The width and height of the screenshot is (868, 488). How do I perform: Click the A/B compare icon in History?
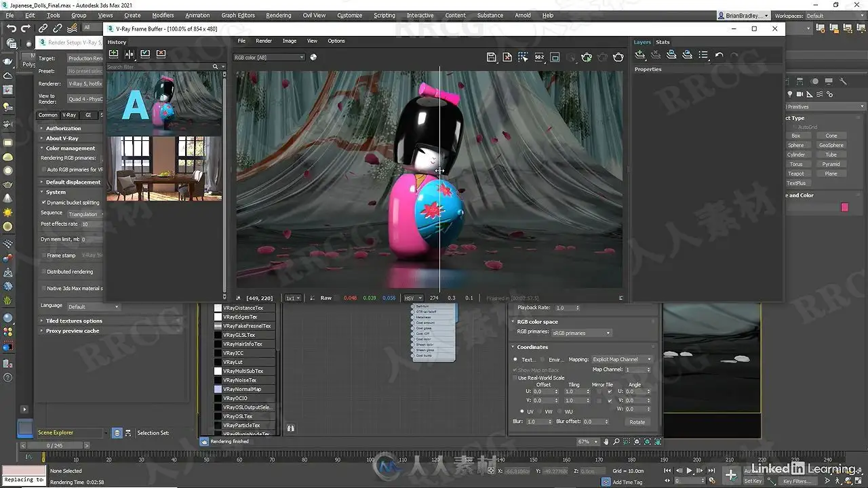(x=129, y=54)
